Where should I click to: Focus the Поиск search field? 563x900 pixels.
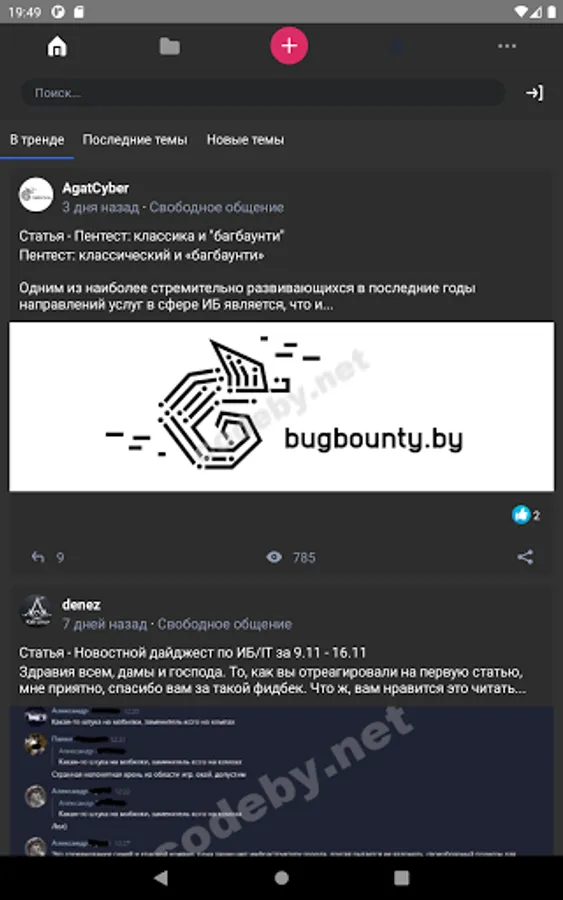(263, 93)
